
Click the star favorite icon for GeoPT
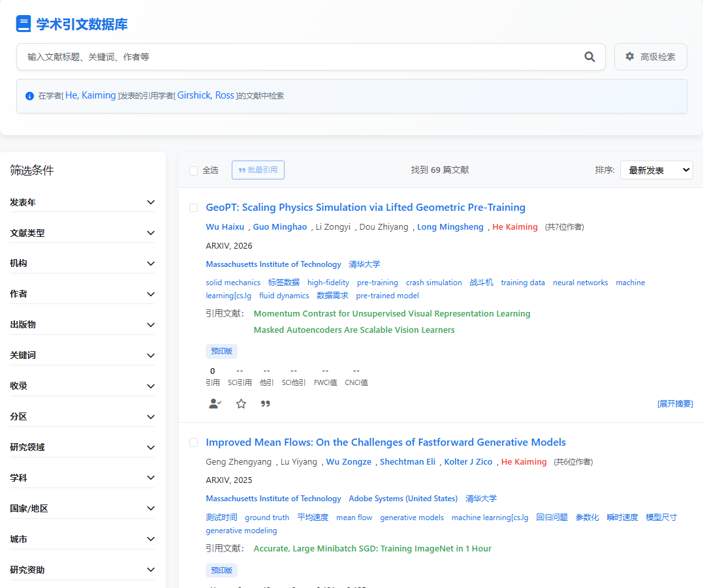click(241, 404)
